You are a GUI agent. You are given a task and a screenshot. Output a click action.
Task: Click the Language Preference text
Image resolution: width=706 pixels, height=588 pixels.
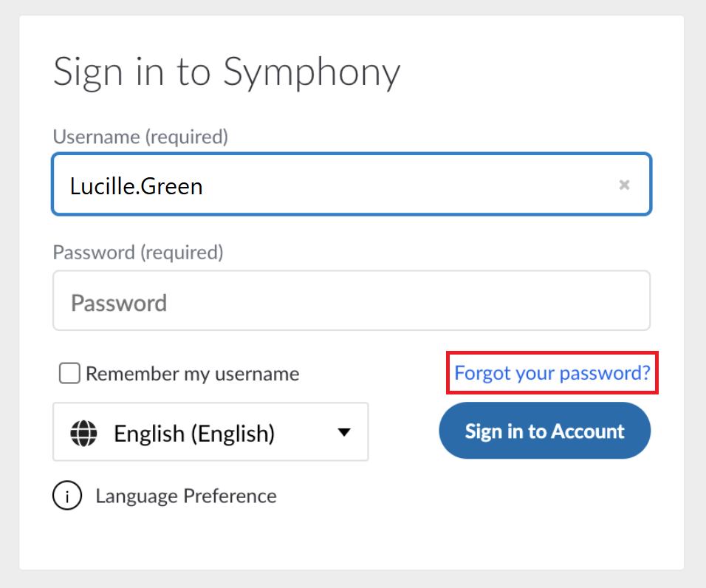click(186, 496)
